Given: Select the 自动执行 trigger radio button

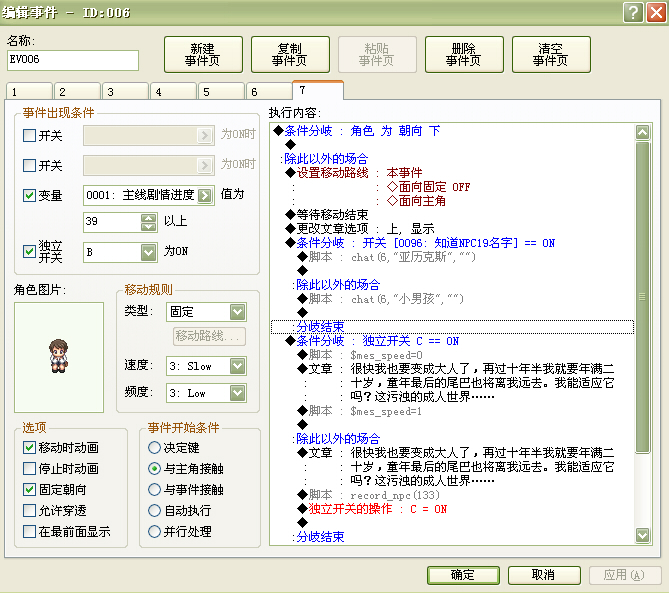Looking at the screenshot, I should tap(154, 510).
